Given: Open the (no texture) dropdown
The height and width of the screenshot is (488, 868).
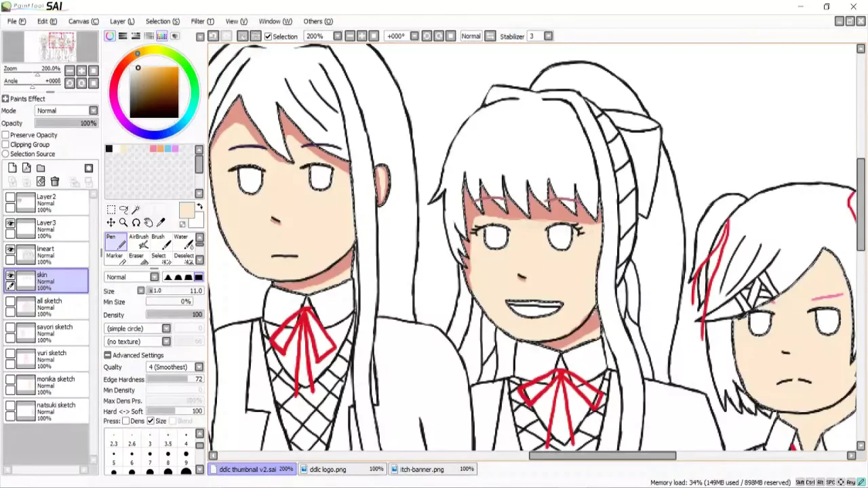Looking at the screenshot, I should (166, 342).
